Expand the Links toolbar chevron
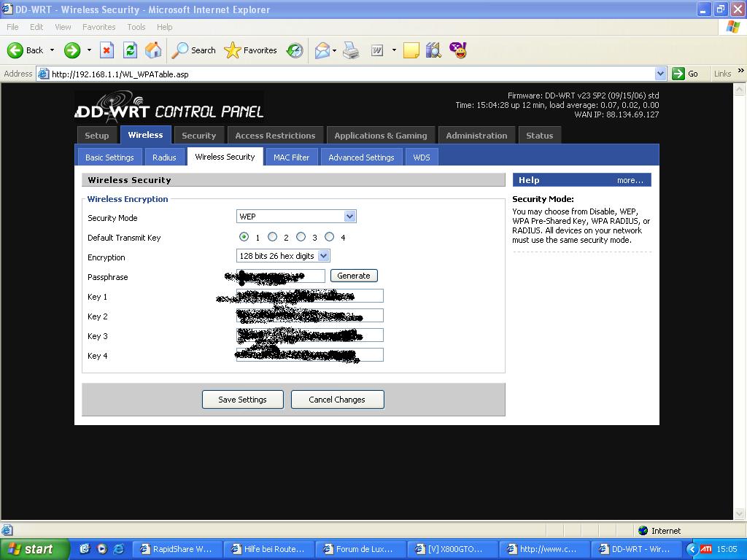 pos(741,71)
